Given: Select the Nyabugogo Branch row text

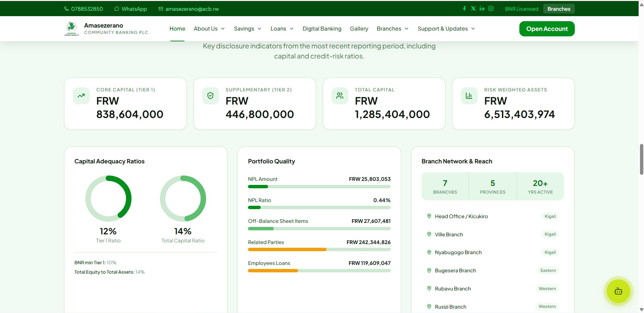Looking at the screenshot, I should tap(458, 252).
